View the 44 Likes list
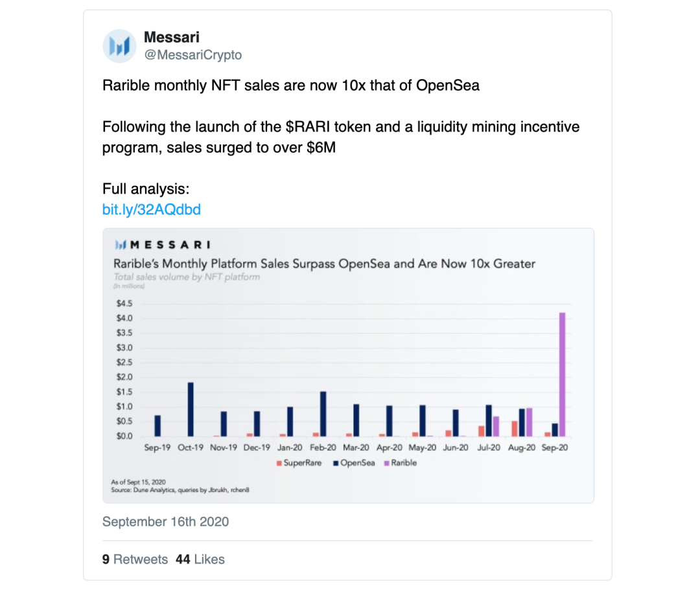700x592 pixels. (200, 559)
